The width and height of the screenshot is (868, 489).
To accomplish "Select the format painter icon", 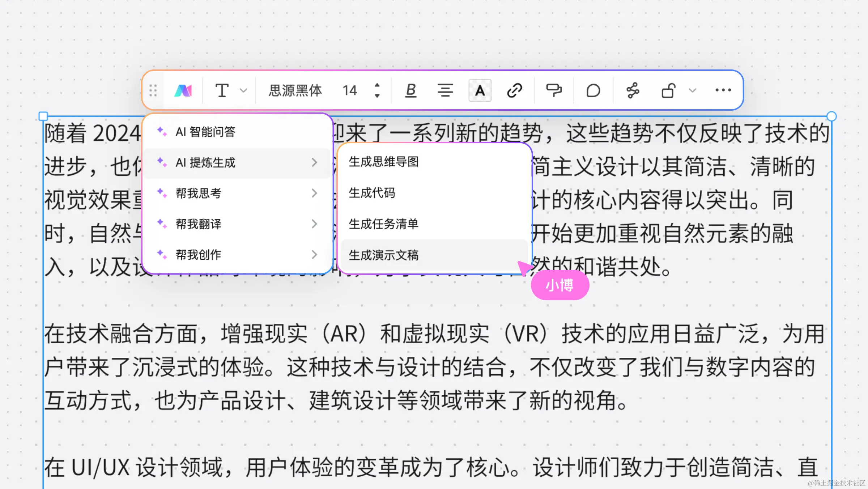I will [553, 90].
